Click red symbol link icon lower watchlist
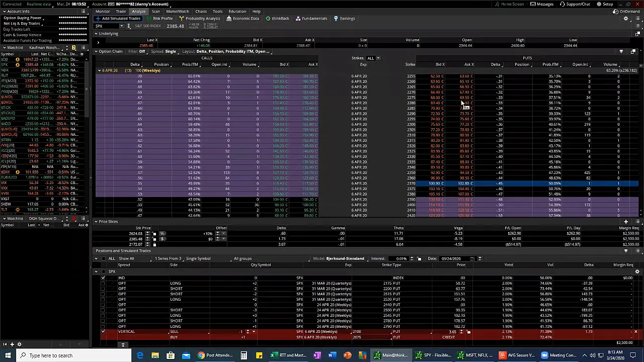This screenshot has width=644, height=362. pos(74,219)
